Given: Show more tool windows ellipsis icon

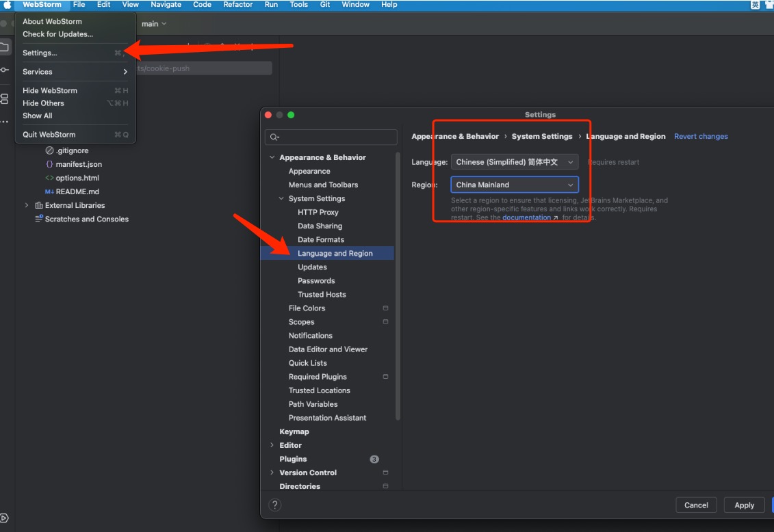Looking at the screenshot, I should tap(4, 121).
